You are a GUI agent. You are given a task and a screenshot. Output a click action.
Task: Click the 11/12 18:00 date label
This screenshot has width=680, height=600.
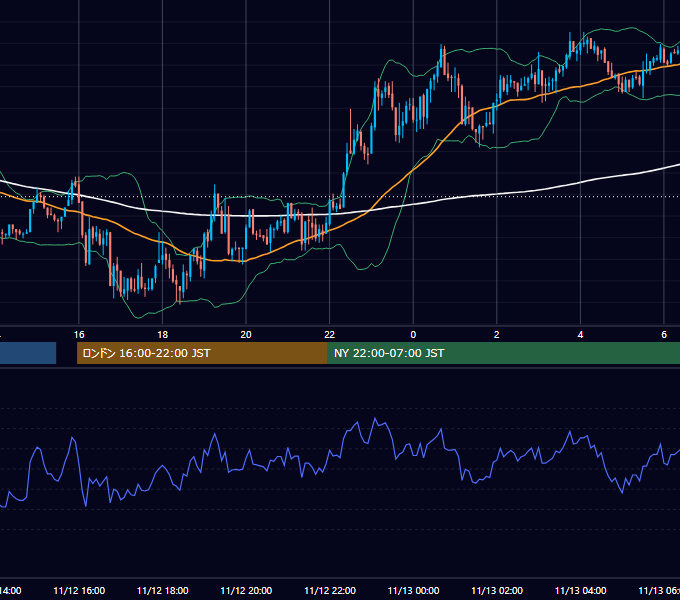[163, 590]
